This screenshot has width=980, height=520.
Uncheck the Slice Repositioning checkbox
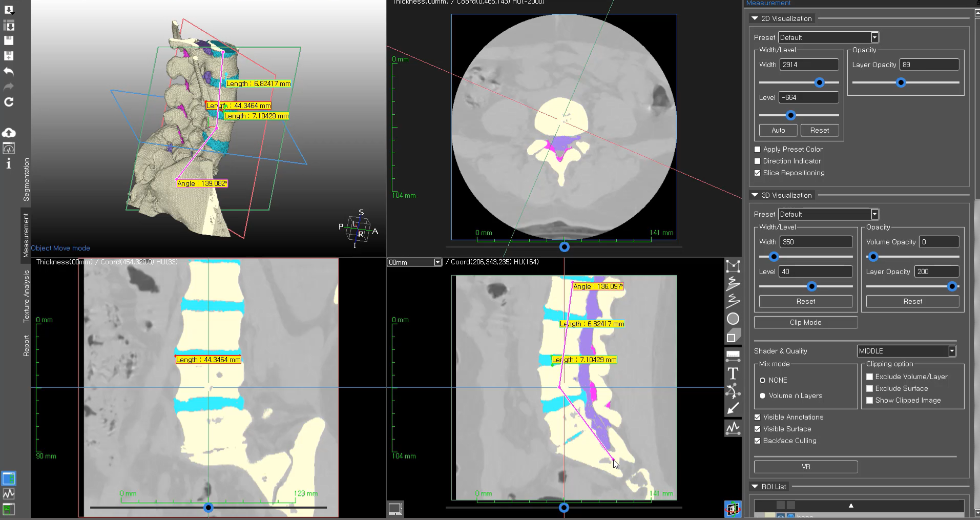[758, 173]
